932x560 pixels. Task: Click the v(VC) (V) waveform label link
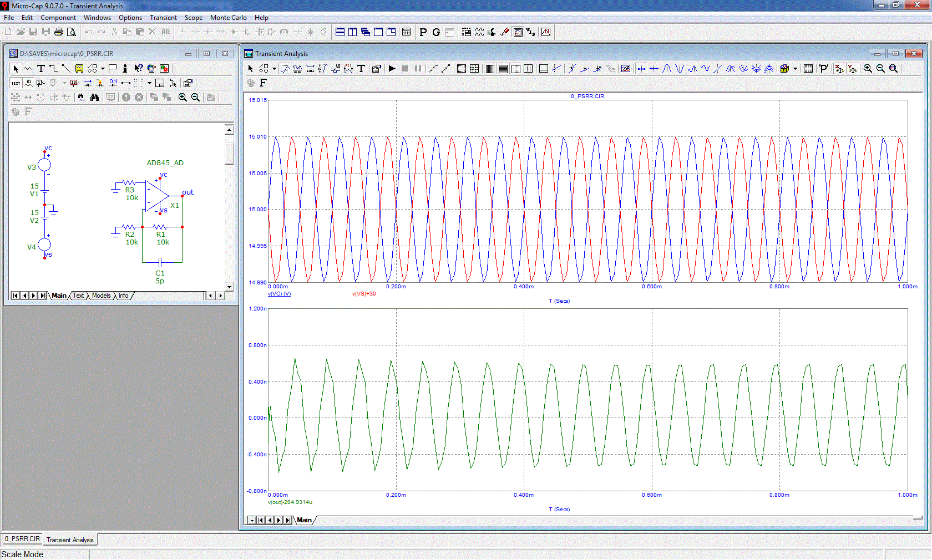(x=279, y=294)
